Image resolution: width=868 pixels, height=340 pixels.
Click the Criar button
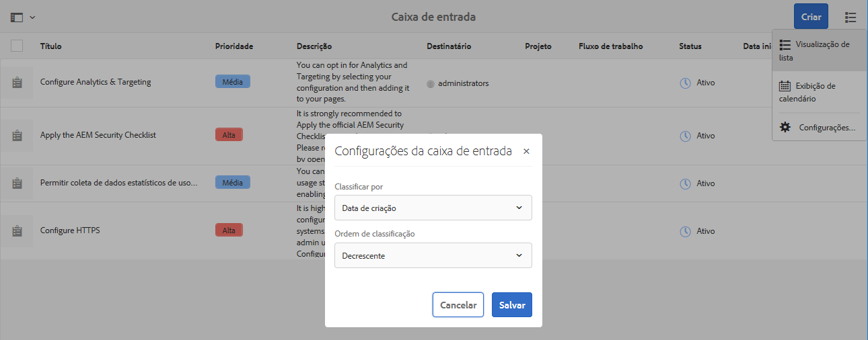811,17
